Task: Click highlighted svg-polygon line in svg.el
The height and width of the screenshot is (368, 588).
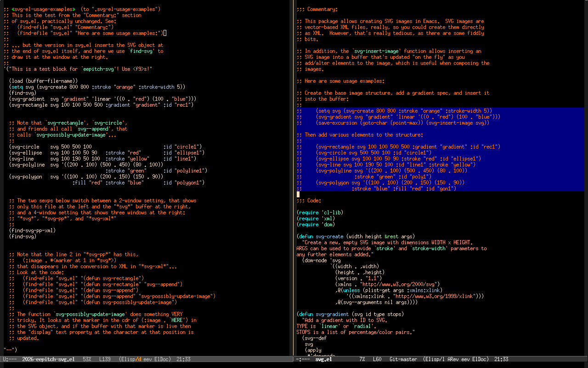Action: [x=380, y=183]
